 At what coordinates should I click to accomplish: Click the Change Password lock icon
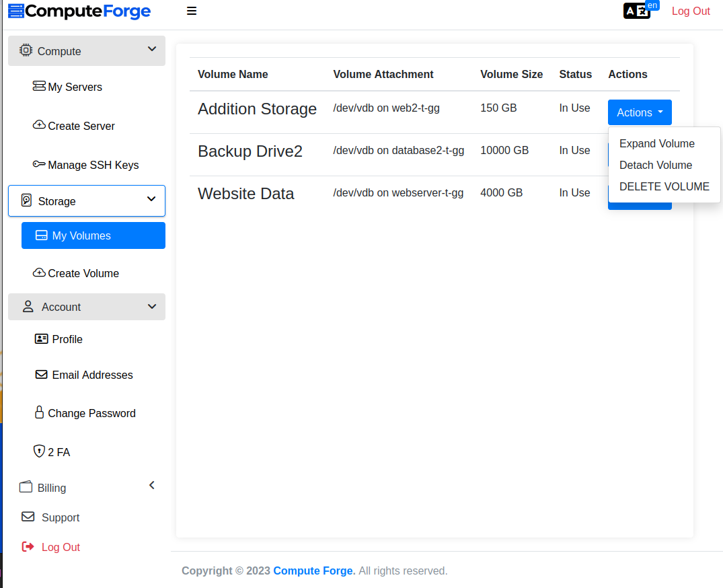pos(39,412)
